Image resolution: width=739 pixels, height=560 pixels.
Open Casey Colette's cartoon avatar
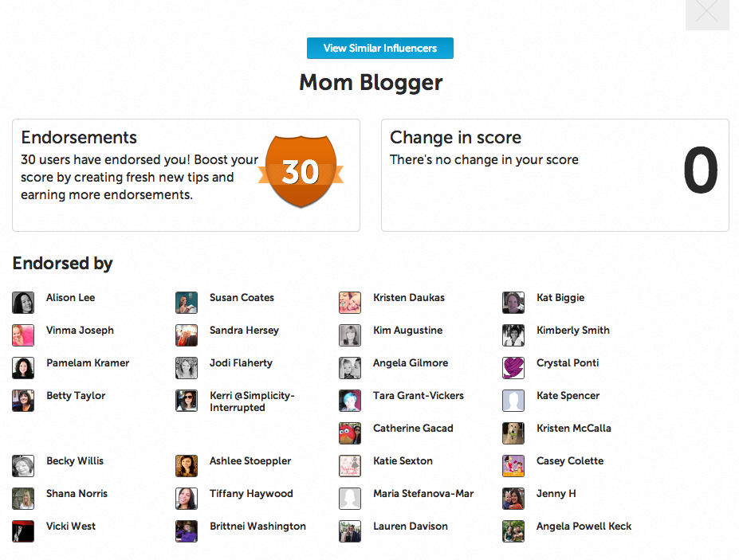click(513, 466)
